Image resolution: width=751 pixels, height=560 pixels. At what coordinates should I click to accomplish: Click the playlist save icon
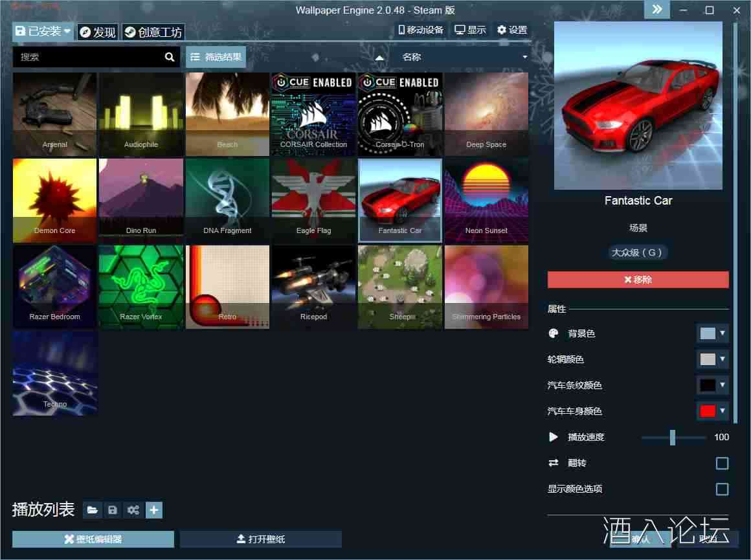point(113,511)
